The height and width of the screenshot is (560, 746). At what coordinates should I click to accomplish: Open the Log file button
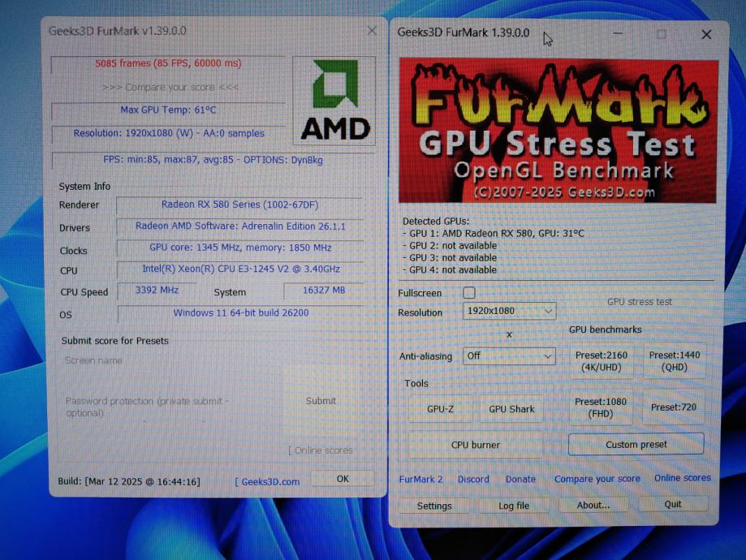click(514, 506)
